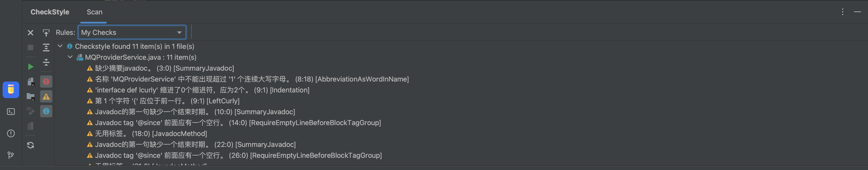The height and width of the screenshot is (170, 868).
Task: Click the Close CheckStyle tool window X icon
Action: click(x=30, y=33)
